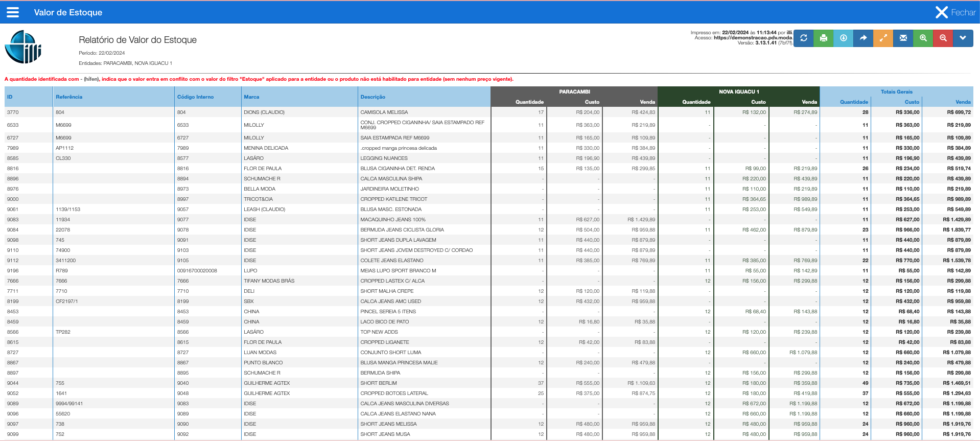Download the report with the circled arrow icon

click(x=843, y=38)
